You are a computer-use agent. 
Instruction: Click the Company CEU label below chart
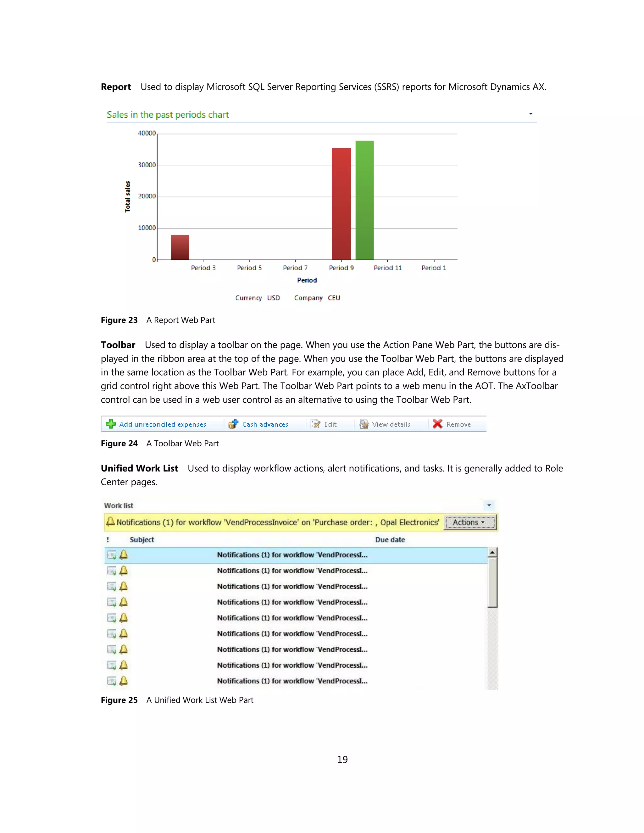pos(317,298)
